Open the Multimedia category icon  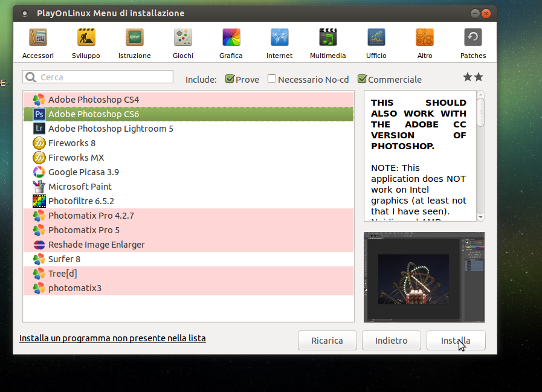click(328, 37)
